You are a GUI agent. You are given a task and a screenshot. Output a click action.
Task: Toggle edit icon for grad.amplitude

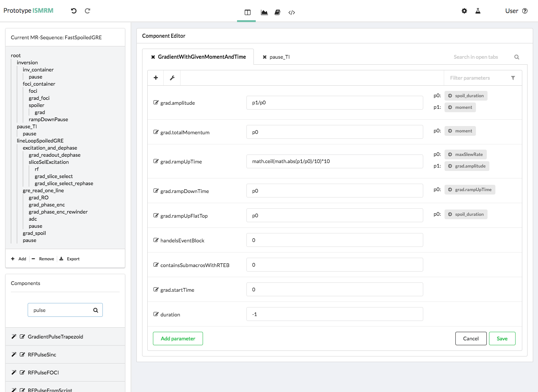(156, 102)
